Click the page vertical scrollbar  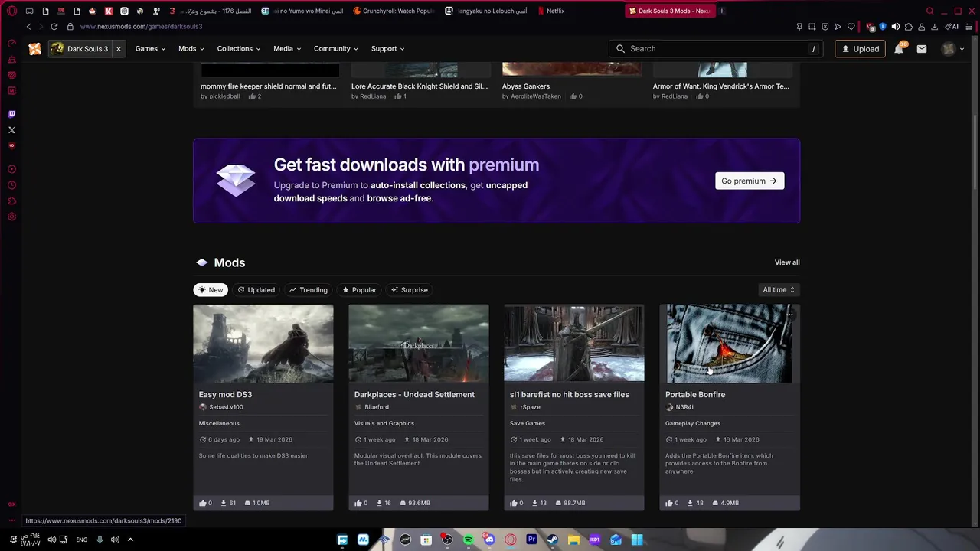pos(975,153)
